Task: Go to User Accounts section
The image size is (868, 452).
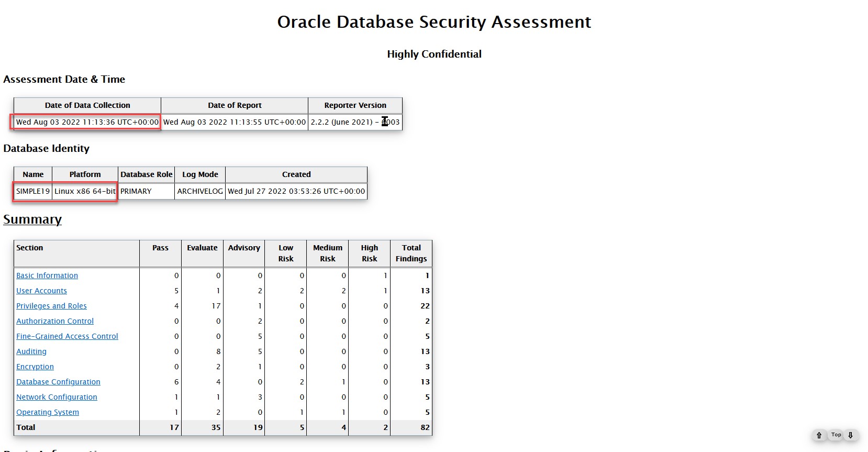Action: (x=41, y=291)
